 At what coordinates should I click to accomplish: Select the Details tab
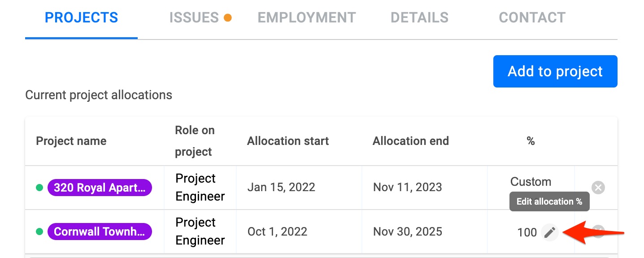click(x=420, y=18)
